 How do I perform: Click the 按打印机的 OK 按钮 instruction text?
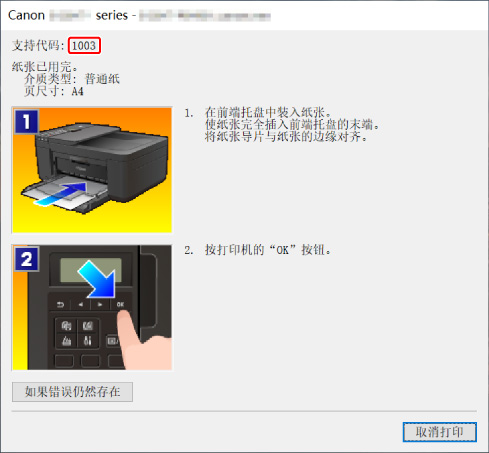point(268,250)
